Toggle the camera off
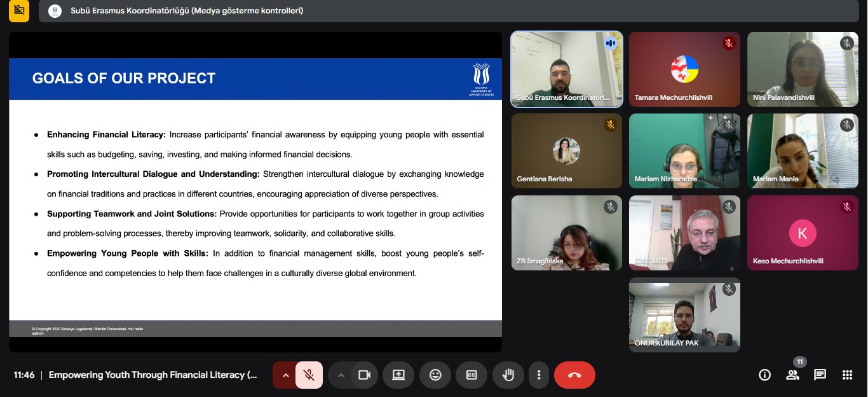This screenshot has width=868, height=397. coord(364,375)
